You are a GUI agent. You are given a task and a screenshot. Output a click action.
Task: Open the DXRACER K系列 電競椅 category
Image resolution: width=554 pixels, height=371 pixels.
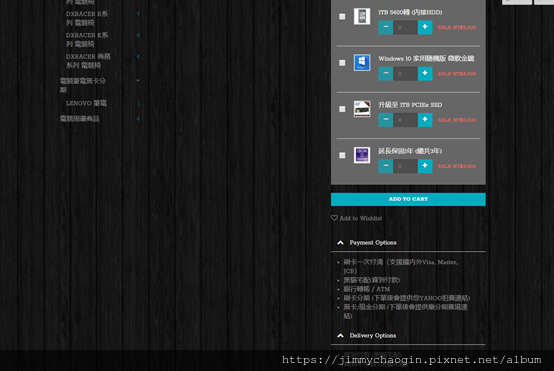(x=87, y=40)
